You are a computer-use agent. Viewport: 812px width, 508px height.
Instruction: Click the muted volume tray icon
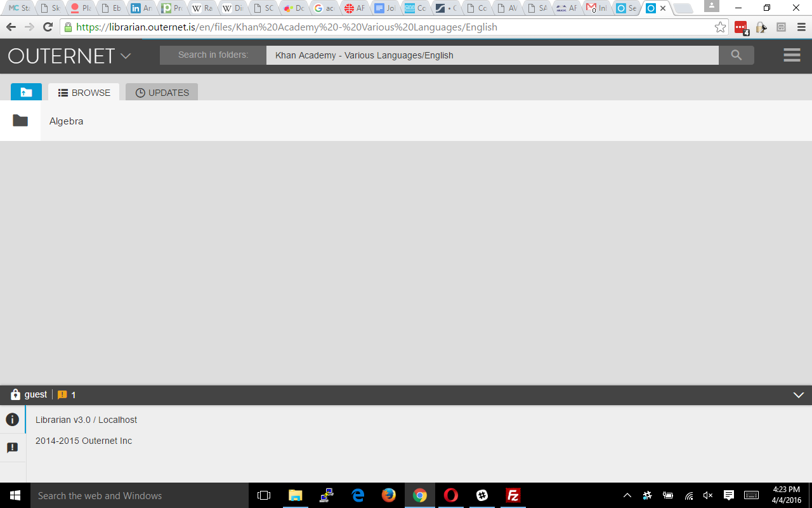point(708,495)
